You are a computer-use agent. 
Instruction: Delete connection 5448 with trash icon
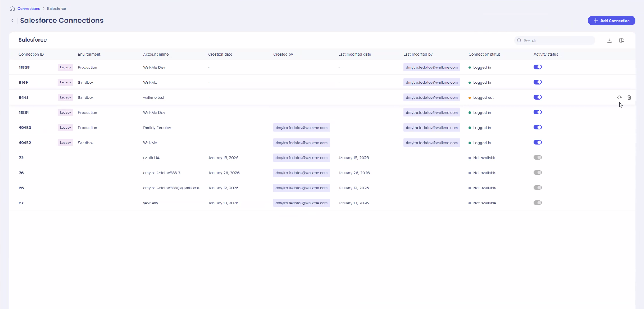point(629,98)
